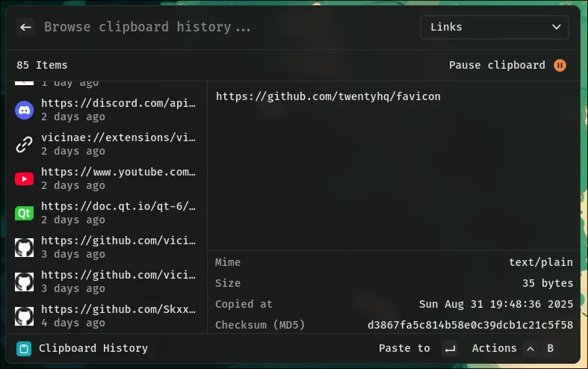
Task: Click the Qt icon in list
Action: coord(25,214)
